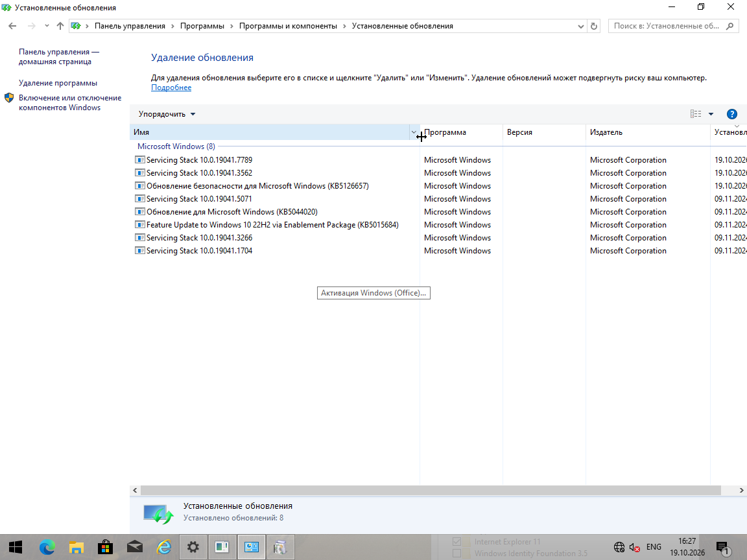Sort by the 'Программа' column header

pyautogui.click(x=461, y=132)
